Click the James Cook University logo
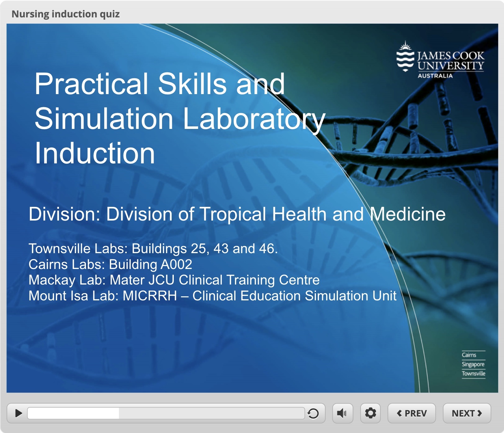 tap(440, 60)
